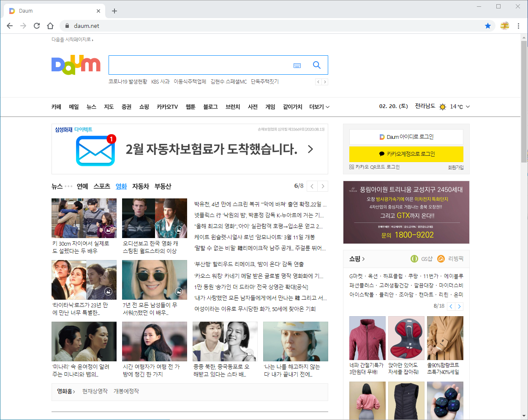This screenshot has width=528, height=420.
Task: Expand the 더보기 menu
Action: [319, 107]
